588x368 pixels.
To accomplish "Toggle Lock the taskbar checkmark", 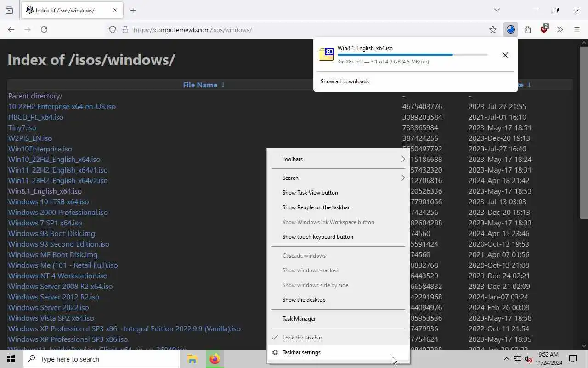I will (339, 338).
